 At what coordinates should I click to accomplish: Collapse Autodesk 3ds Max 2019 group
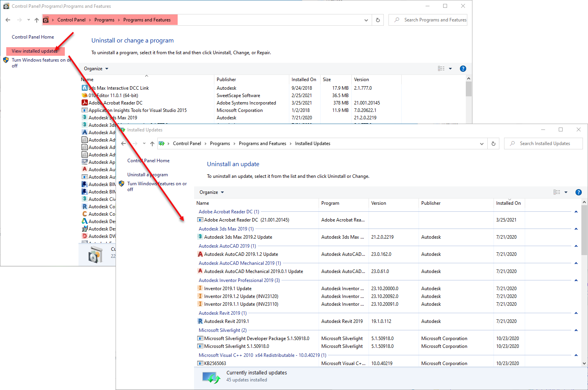coord(576,229)
